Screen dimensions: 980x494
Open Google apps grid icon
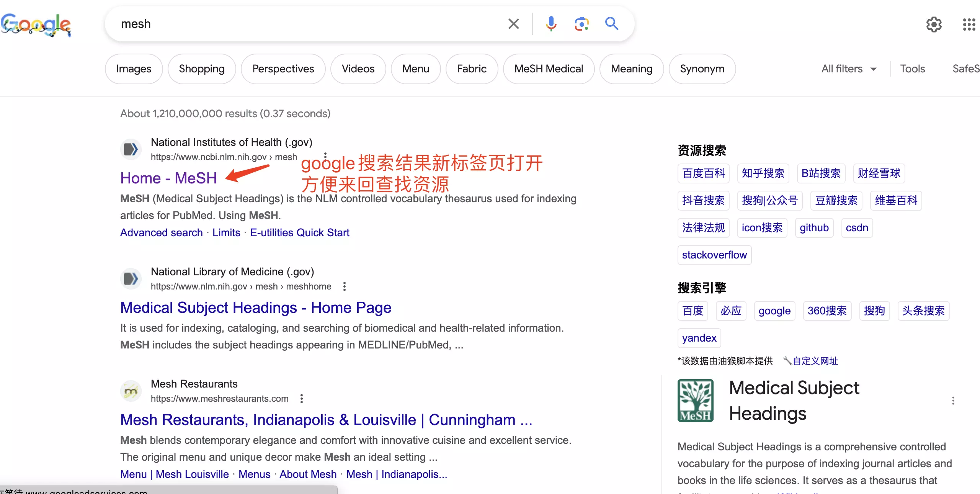tap(969, 25)
